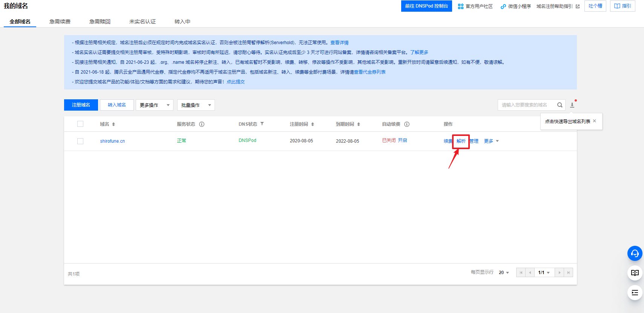Click the auto-renew info icon
Image resolution: width=644 pixels, height=313 pixels.
(x=407, y=124)
